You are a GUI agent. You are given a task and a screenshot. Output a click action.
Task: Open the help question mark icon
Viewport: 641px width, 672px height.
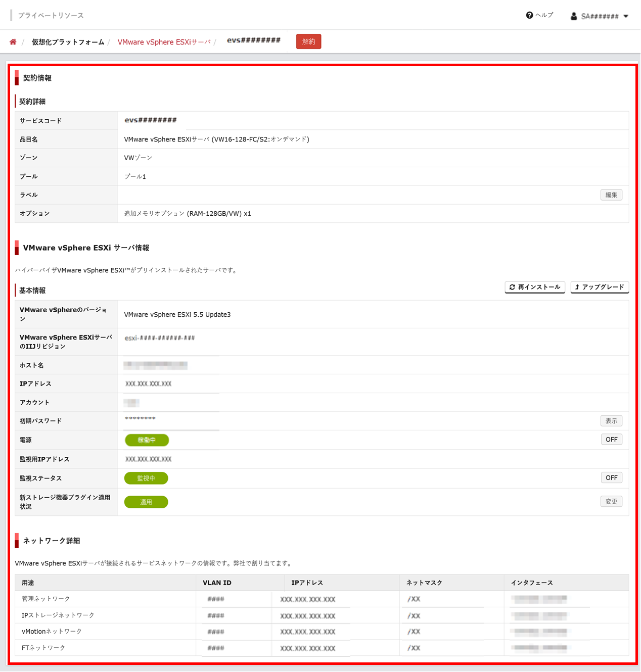coord(529,15)
